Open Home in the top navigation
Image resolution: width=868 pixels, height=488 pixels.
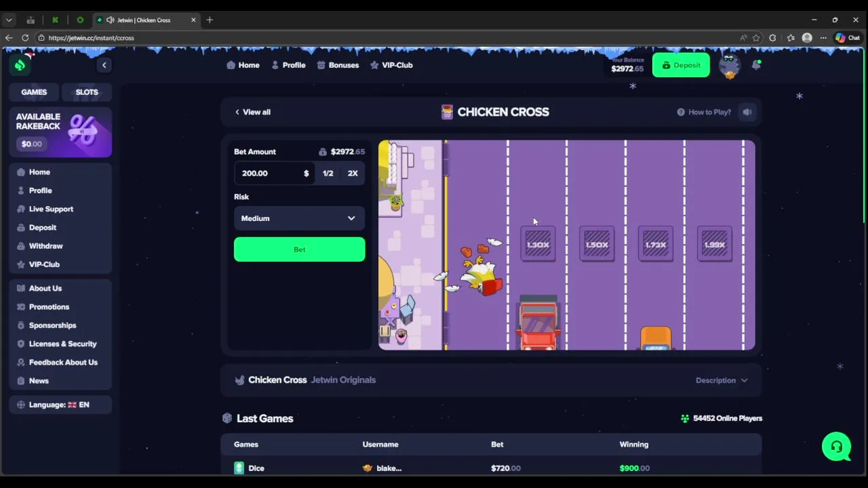tap(243, 65)
